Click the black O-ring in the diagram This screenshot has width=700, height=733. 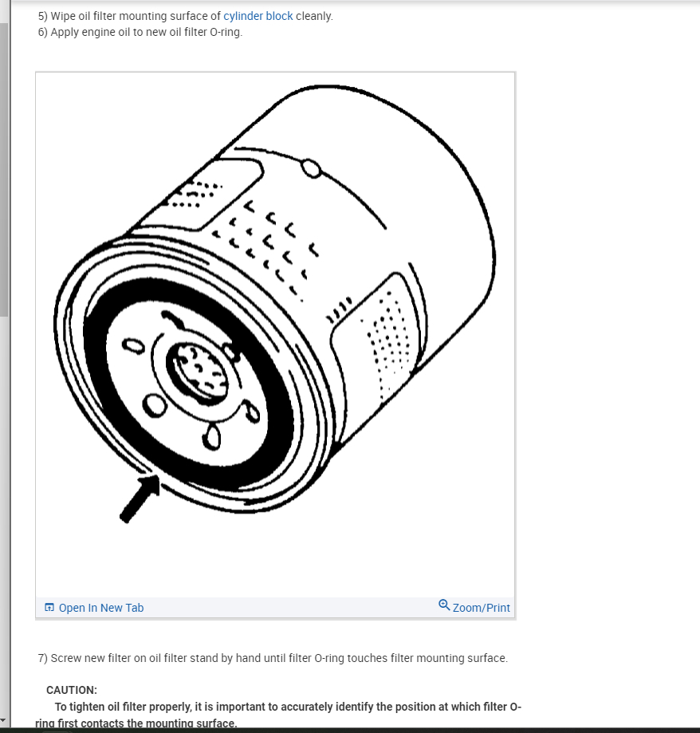pos(189,384)
